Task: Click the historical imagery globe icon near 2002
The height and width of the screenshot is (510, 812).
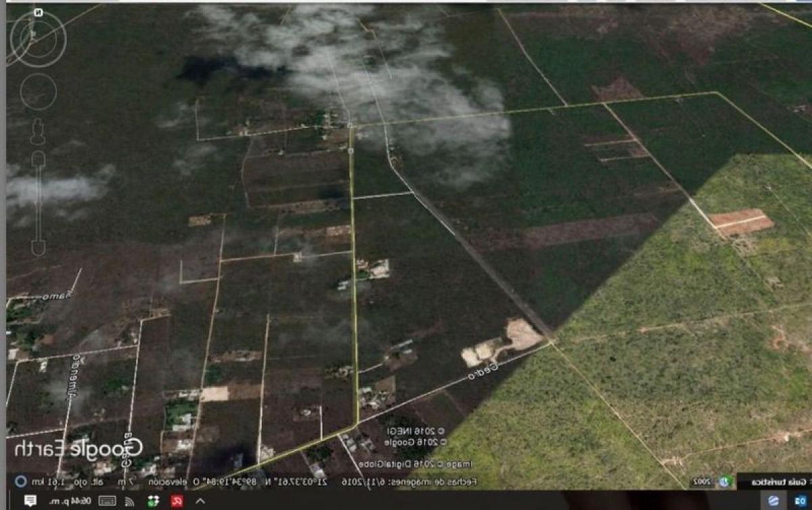Action: pos(724,481)
